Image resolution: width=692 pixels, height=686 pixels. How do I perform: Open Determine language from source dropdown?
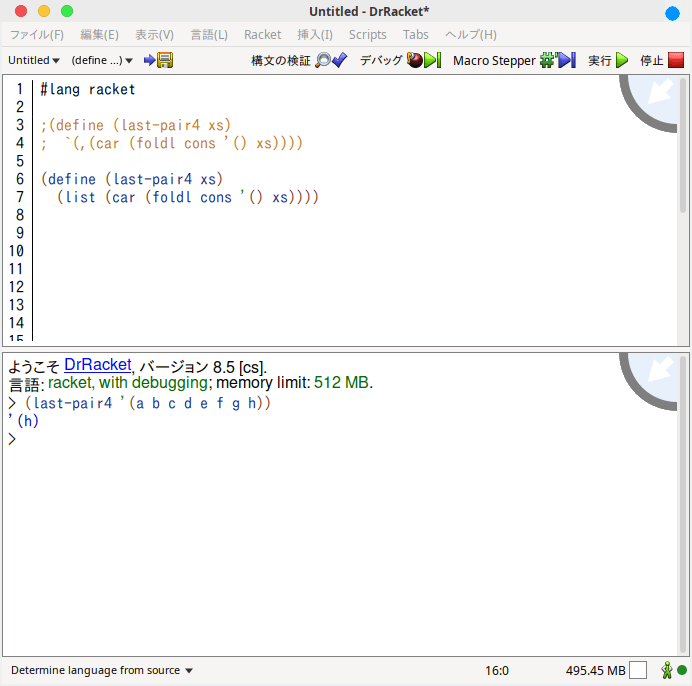(102, 670)
